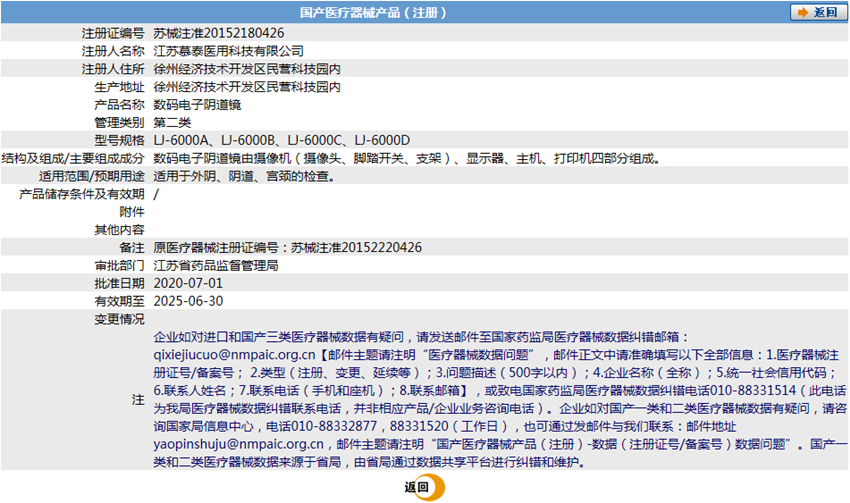Viewport: 850px width, 503px height.
Task: Click registrant name 江苏慕泰医用科技有限公司
Action: [x=228, y=51]
